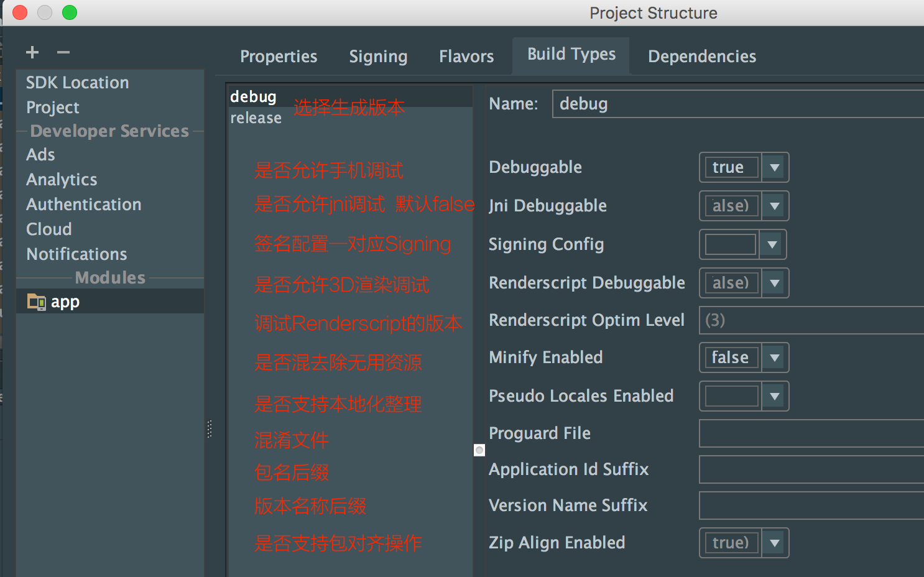Switch to the Signing tab
This screenshot has height=577, width=924.
point(378,57)
